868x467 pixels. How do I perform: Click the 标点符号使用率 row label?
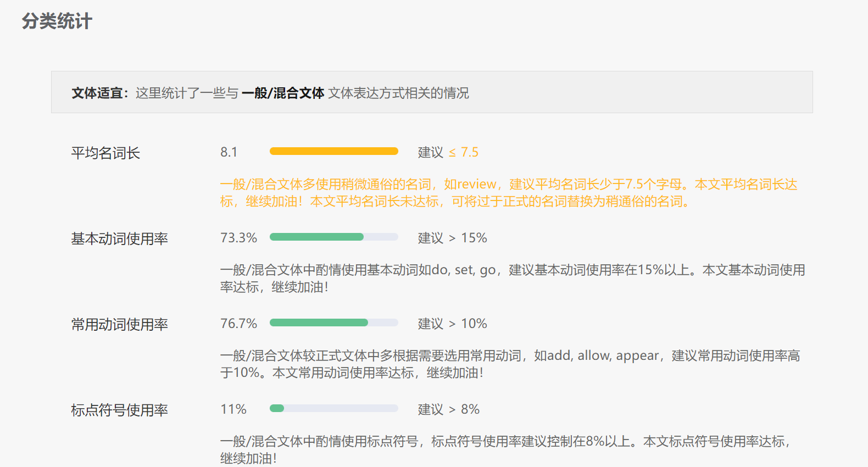coord(119,410)
